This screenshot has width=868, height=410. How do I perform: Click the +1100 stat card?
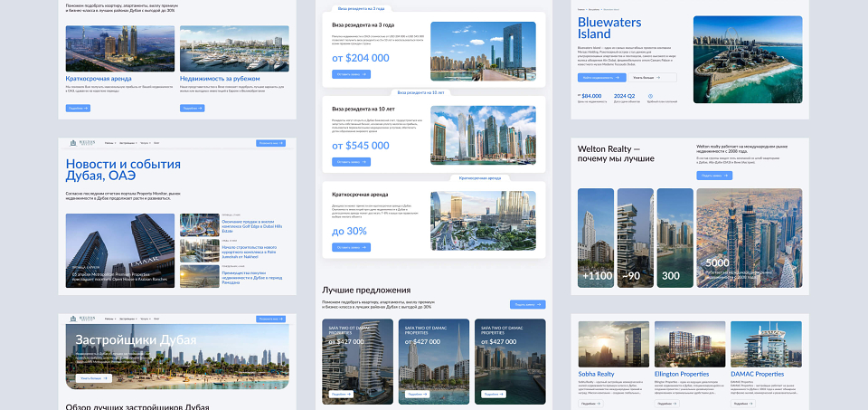pyautogui.click(x=596, y=238)
